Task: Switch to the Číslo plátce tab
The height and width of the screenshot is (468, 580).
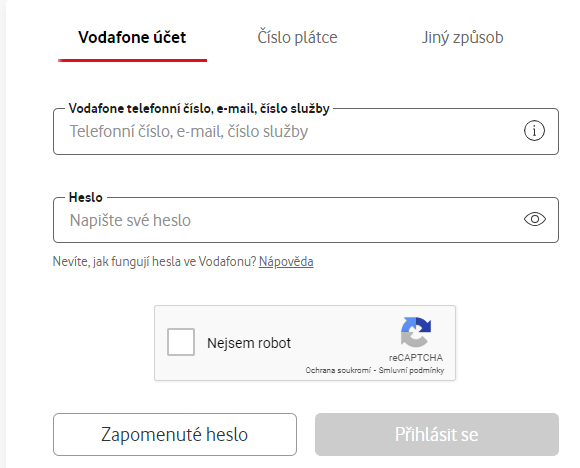Action: click(297, 37)
